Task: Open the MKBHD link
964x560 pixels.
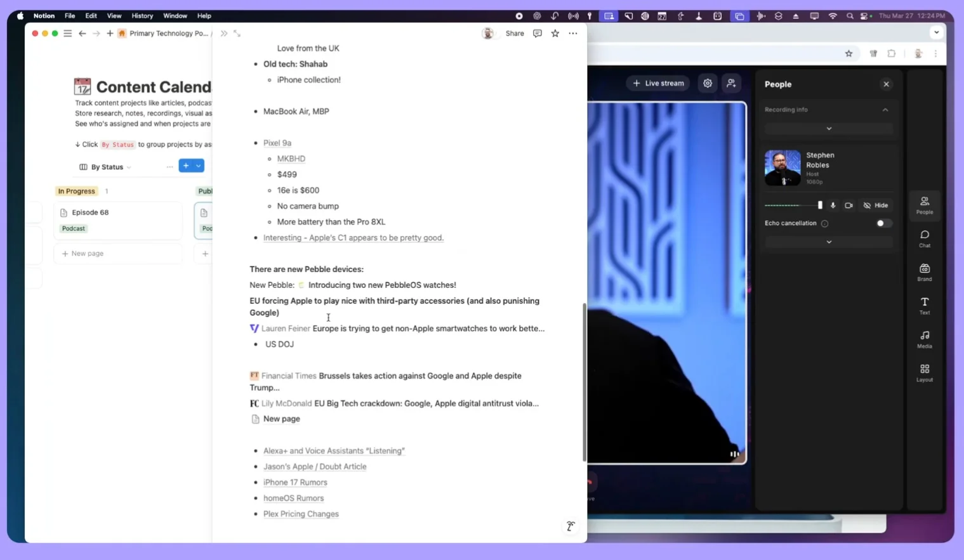Action: pos(291,159)
